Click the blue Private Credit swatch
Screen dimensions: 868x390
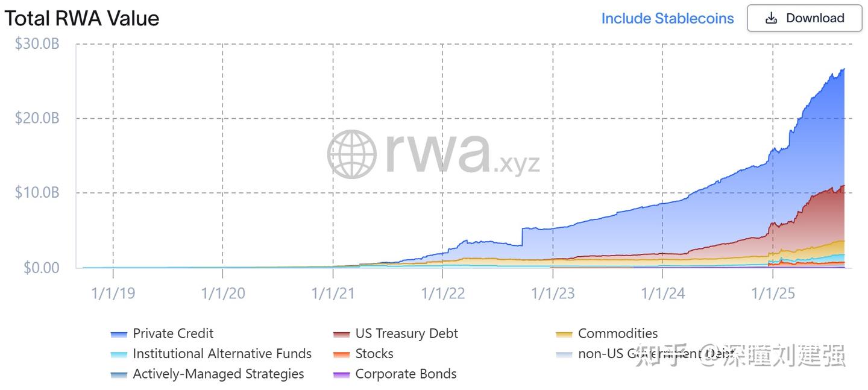coord(119,334)
